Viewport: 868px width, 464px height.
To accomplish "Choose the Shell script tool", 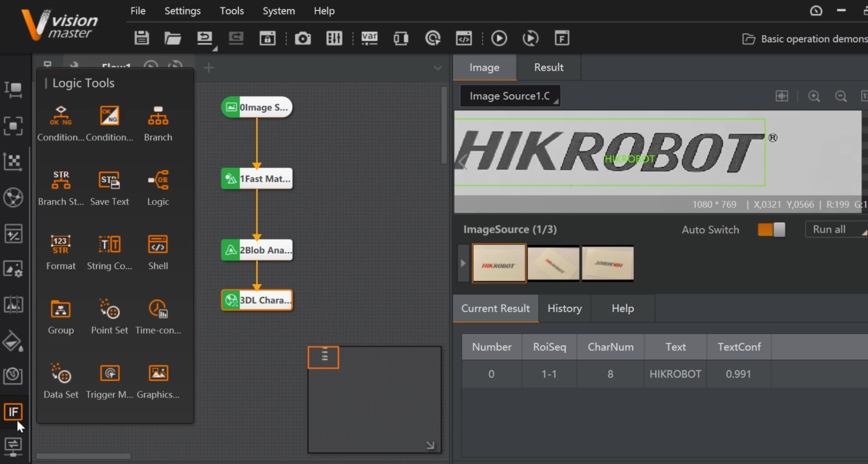I will [x=158, y=245].
